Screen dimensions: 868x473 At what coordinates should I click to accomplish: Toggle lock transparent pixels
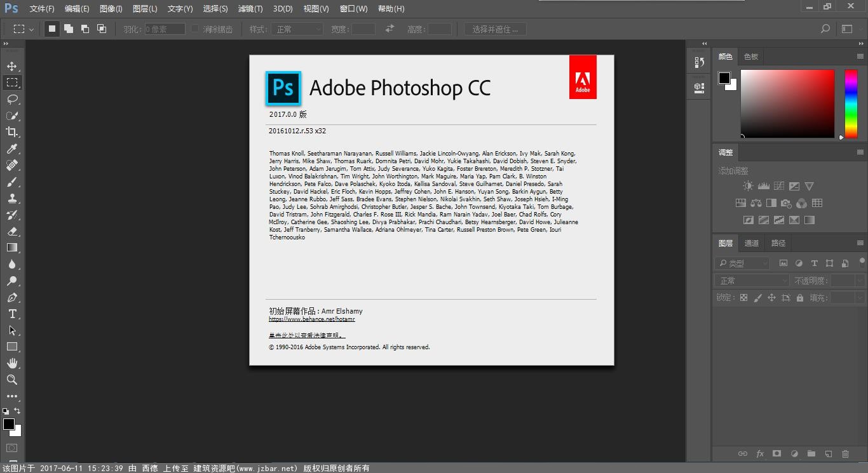(x=743, y=297)
